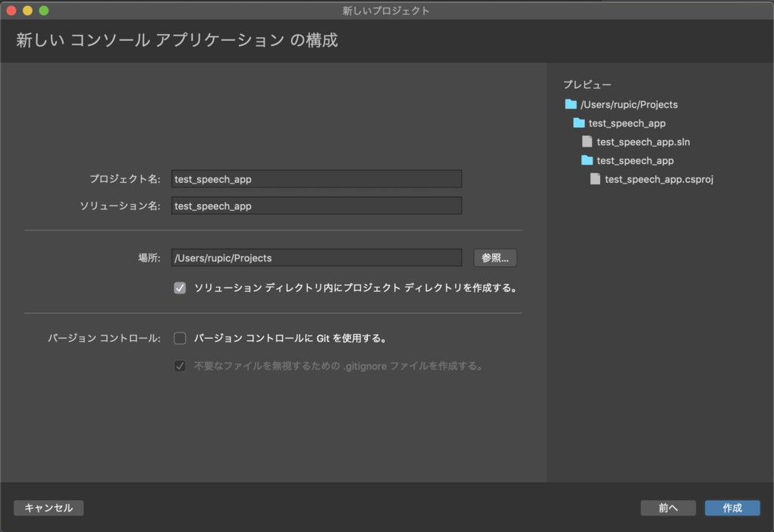Select test_speech_app.sln in the preview tree

point(644,141)
